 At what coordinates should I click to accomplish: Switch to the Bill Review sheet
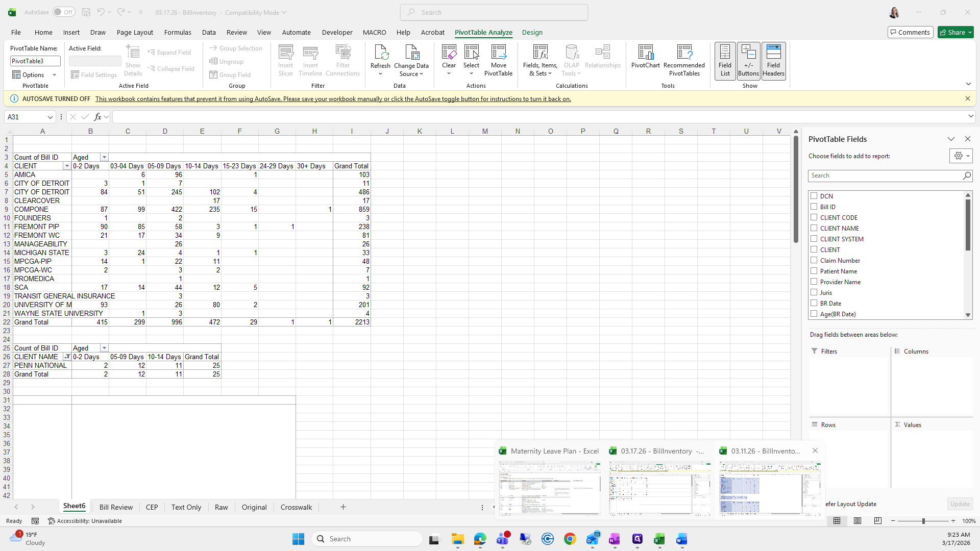pos(116,507)
